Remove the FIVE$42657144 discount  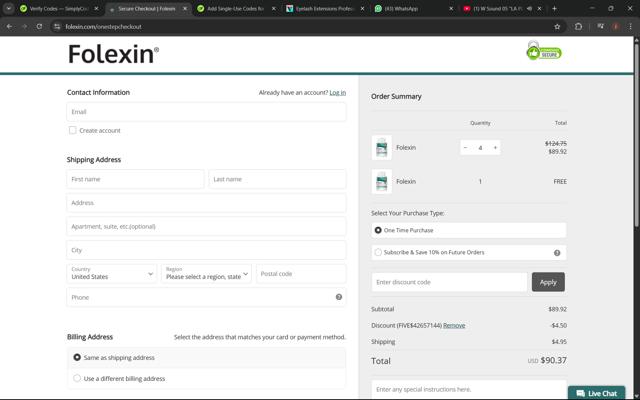pos(454,325)
